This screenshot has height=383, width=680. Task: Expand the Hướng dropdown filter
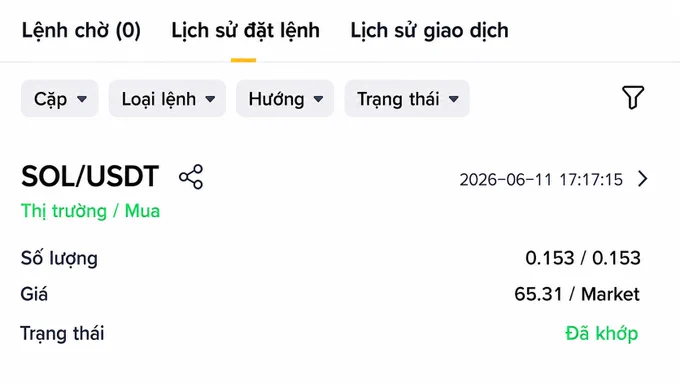tap(285, 98)
